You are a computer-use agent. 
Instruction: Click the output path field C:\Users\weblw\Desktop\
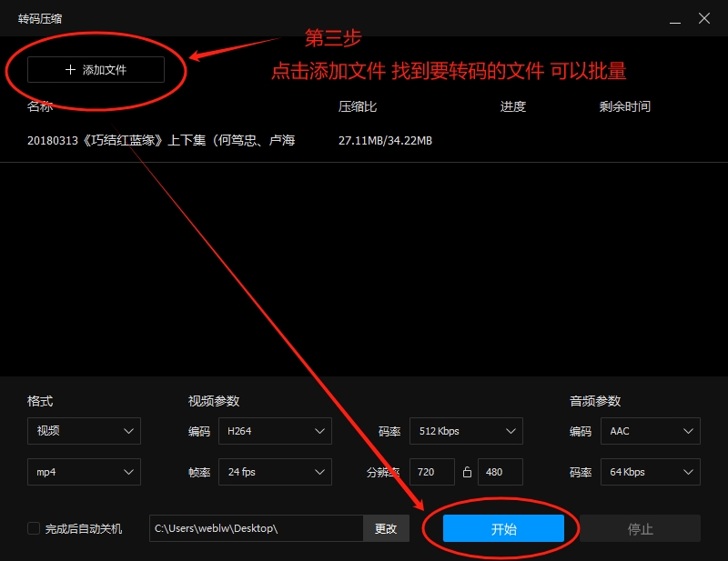(257, 528)
